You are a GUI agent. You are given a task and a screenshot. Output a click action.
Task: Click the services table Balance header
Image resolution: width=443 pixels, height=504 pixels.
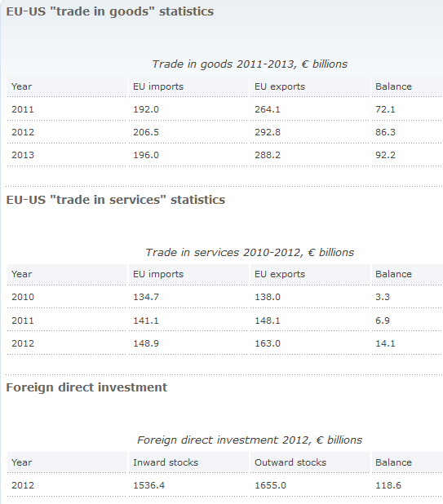click(393, 274)
